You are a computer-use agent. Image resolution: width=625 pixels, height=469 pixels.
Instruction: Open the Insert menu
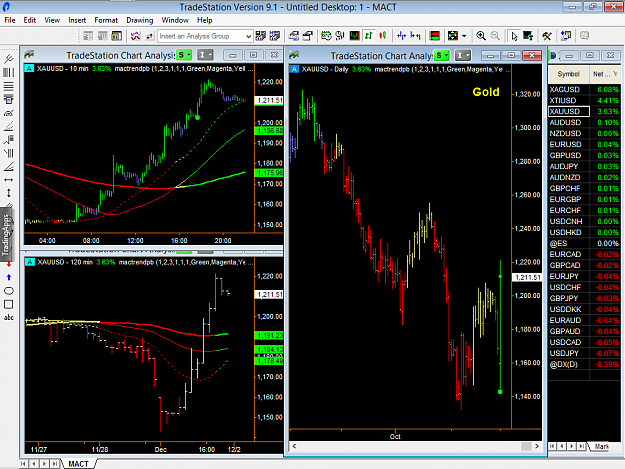[x=77, y=20]
